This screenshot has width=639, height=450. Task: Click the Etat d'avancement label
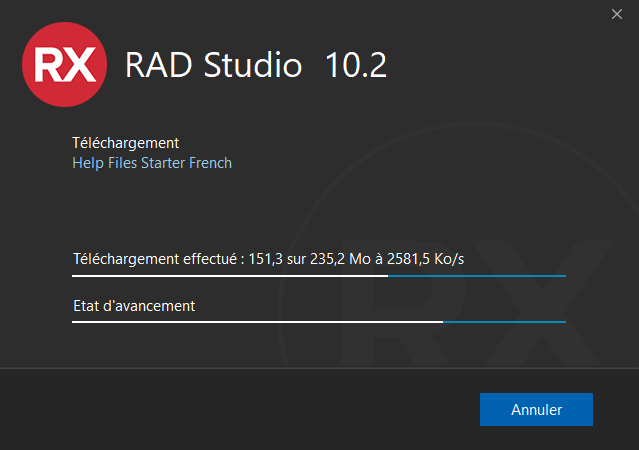coord(134,306)
